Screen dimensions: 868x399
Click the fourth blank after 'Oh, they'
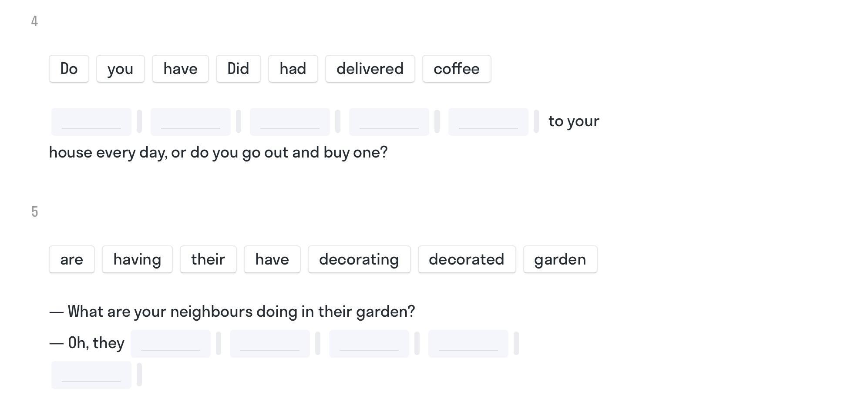[468, 344]
